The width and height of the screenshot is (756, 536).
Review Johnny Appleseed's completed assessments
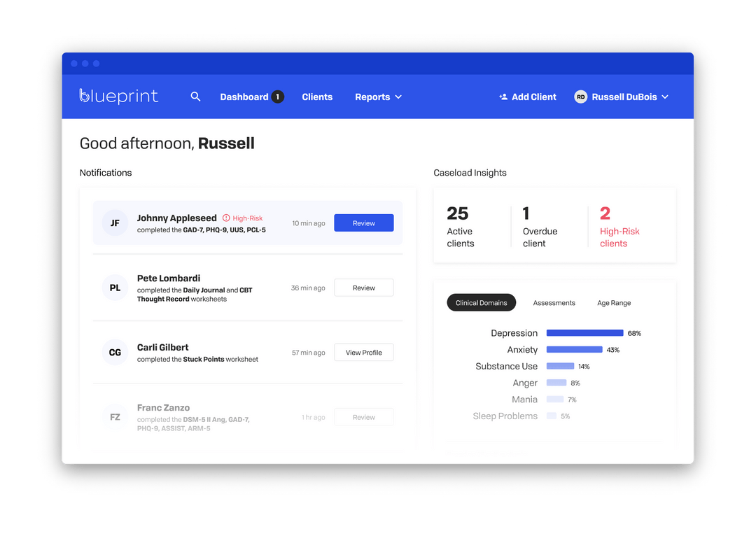pyautogui.click(x=363, y=222)
